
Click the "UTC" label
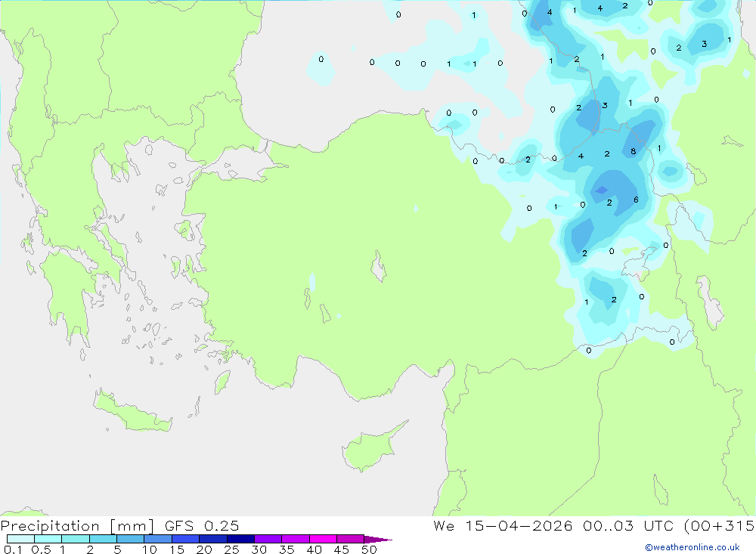click(x=658, y=526)
